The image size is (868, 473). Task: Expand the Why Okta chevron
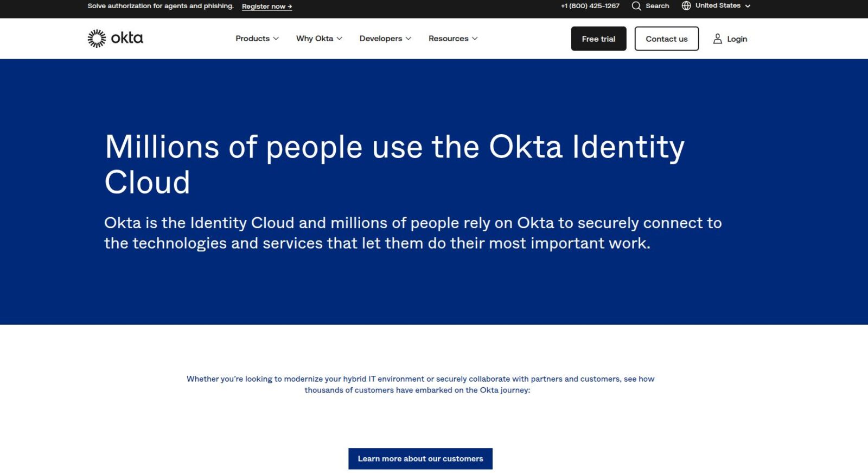point(340,39)
